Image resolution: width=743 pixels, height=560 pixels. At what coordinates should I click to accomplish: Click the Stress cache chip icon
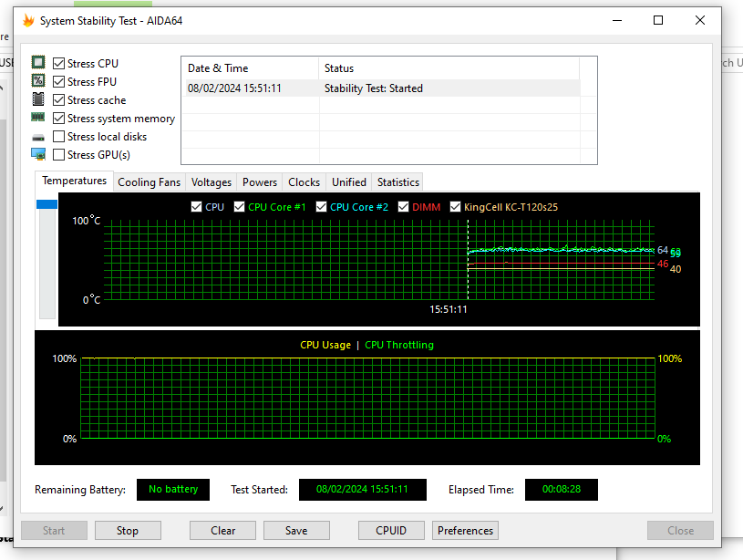click(38, 99)
